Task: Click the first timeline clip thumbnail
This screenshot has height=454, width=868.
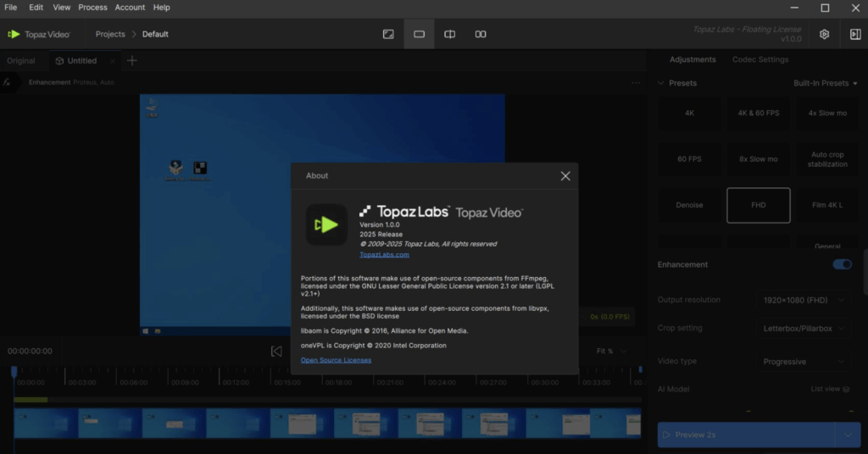Action: 46,424
